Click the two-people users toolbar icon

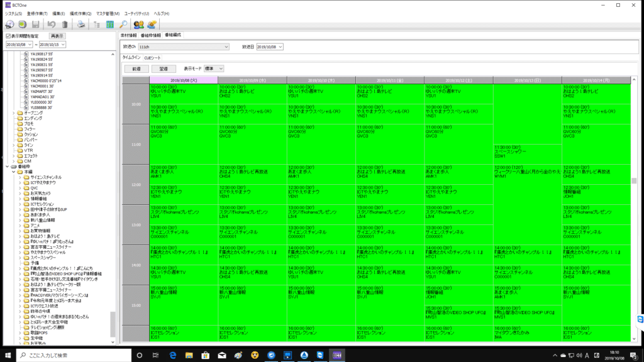(x=139, y=25)
